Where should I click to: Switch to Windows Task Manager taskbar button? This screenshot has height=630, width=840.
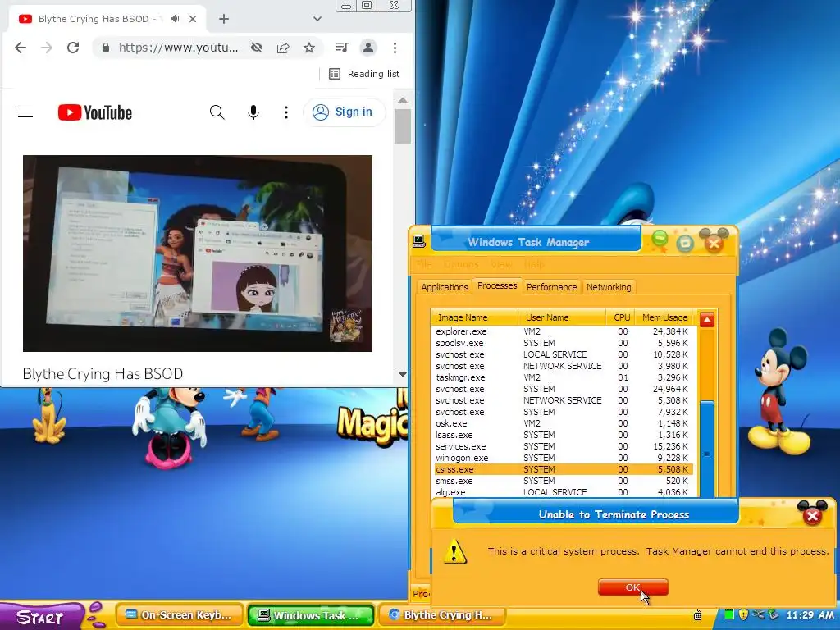click(311, 615)
